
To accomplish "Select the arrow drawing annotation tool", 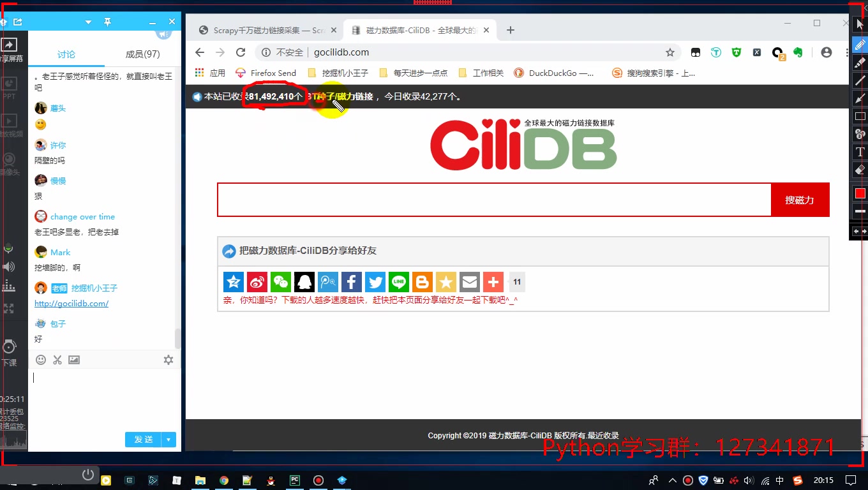I will (860, 98).
